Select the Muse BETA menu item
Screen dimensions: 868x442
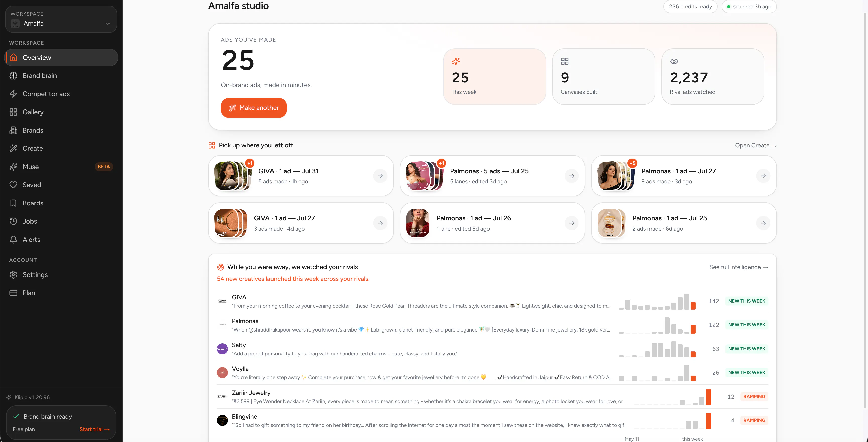(61, 167)
